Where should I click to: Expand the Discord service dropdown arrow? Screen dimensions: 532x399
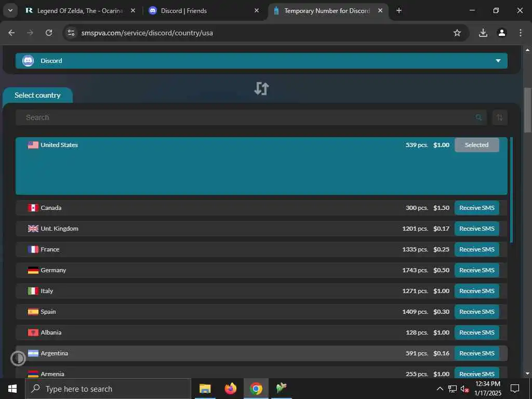[498, 61]
